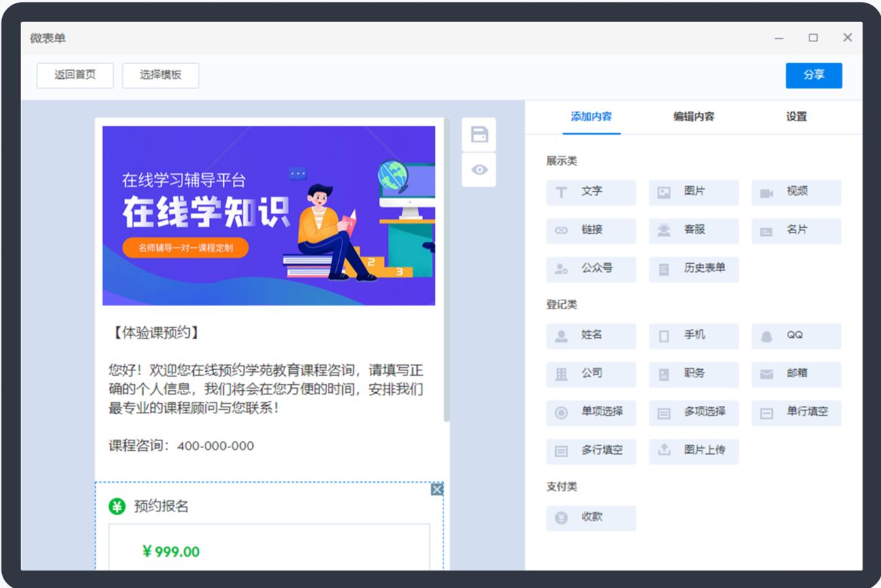Click the 课程咨询：400-000-000 line
This screenshot has width=881, height=588.
182,446
